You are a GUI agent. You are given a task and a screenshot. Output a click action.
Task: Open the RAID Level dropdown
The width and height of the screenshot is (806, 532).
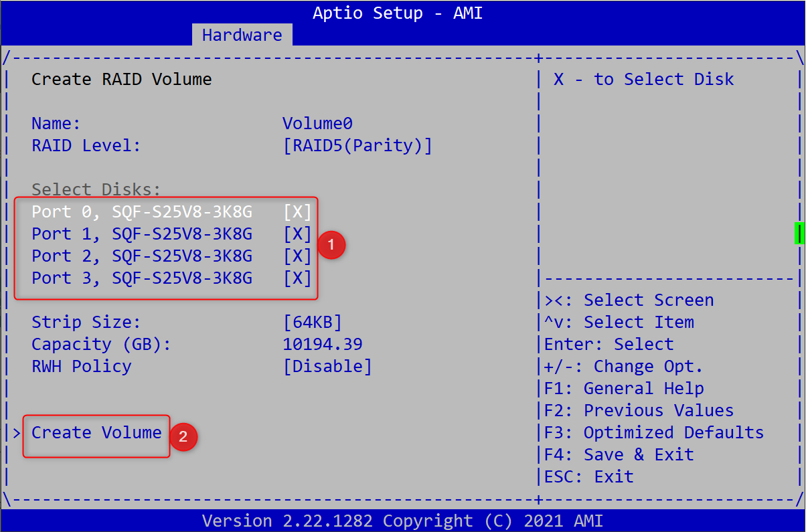tap(357, 146)
